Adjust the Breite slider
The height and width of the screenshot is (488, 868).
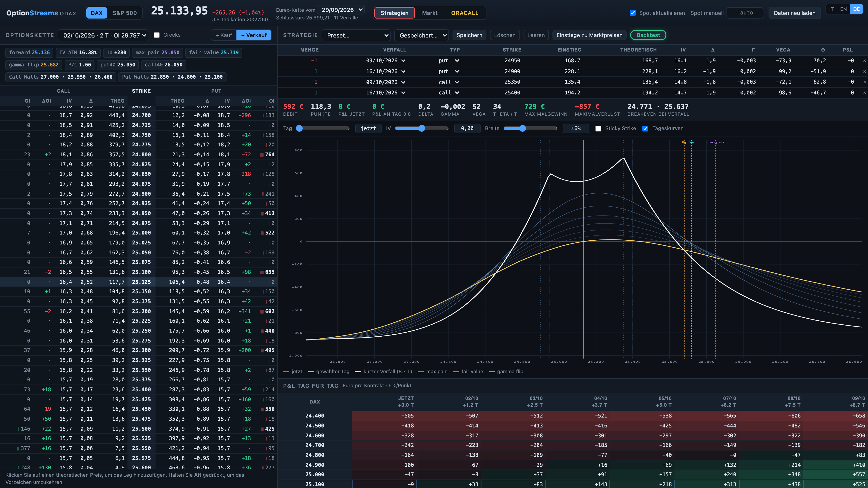pos(530,128)
